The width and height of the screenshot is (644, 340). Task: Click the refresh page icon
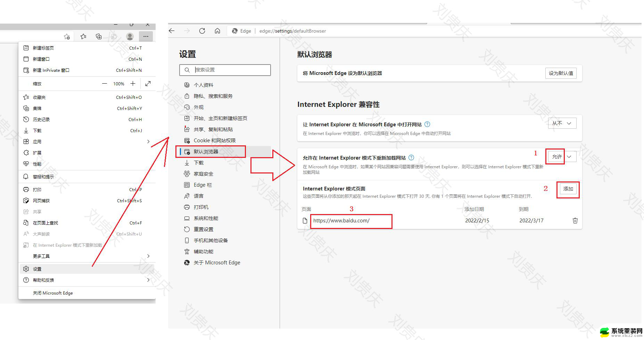pos(202,31)
